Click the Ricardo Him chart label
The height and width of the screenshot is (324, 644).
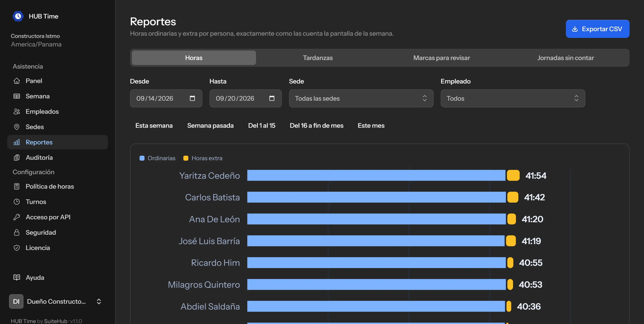point(215,263)
